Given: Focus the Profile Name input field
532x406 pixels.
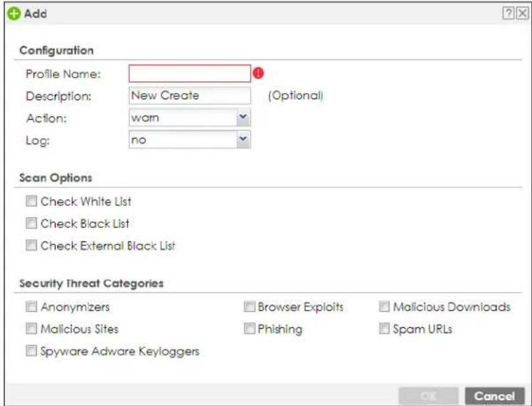Looking at the screenshot, I should point(189,74).
